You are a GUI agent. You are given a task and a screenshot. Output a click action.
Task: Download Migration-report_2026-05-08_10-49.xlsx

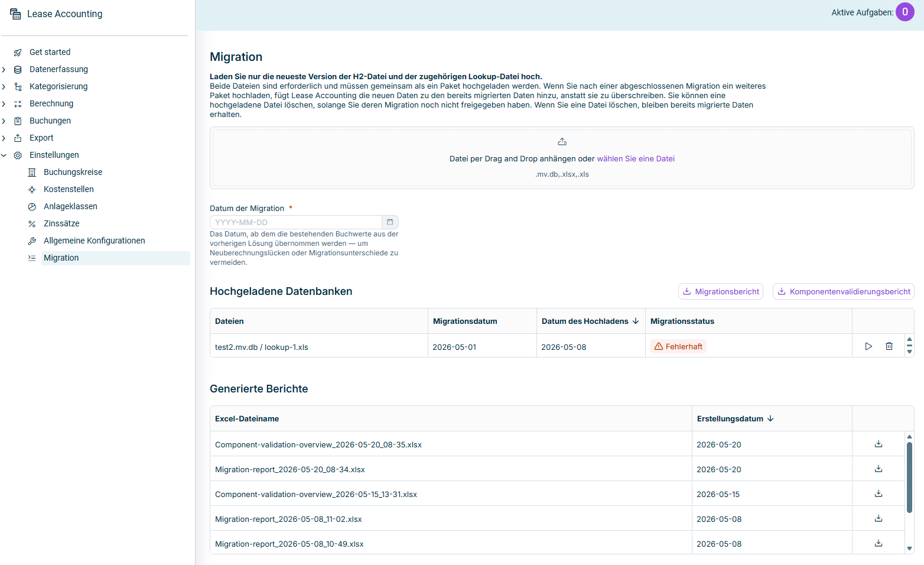[x=879, y=543]
